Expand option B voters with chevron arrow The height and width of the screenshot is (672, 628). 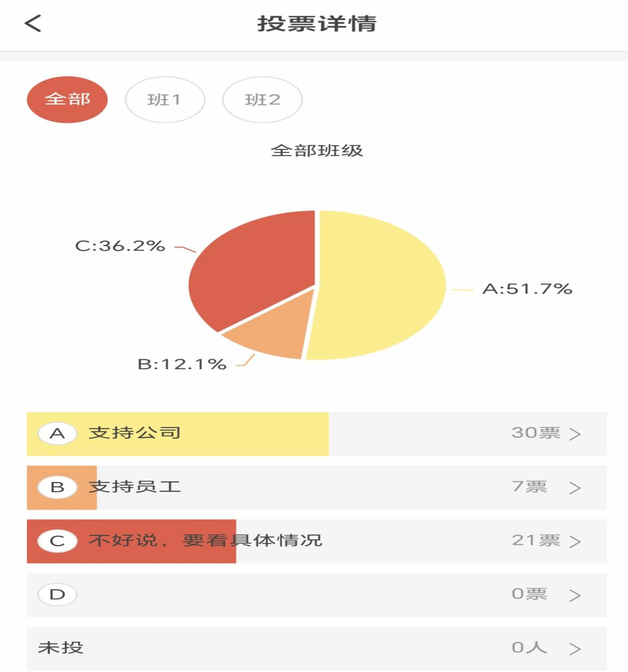(575, 488)
